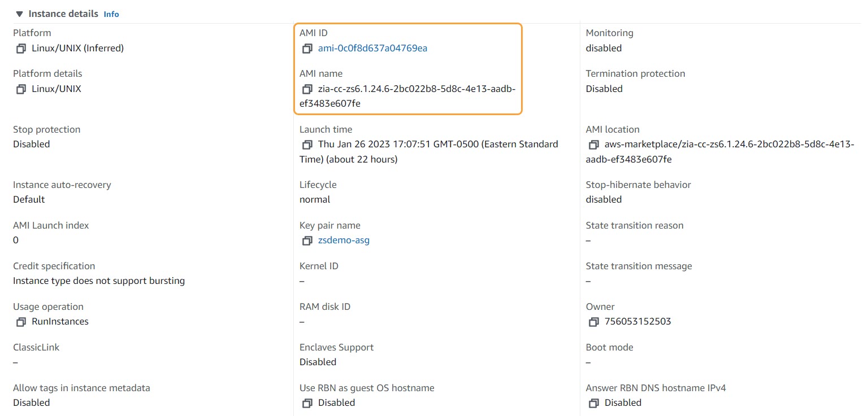Viewport: 868px width, 416px height.
Task: Collapse the Instance details section triangle
Action: (19, 14)
